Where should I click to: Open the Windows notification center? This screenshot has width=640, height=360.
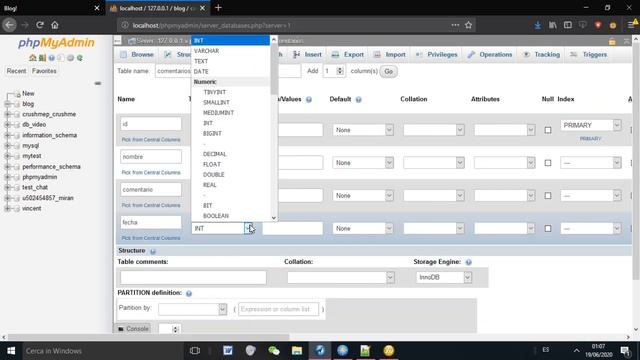(x=625, y=351)
